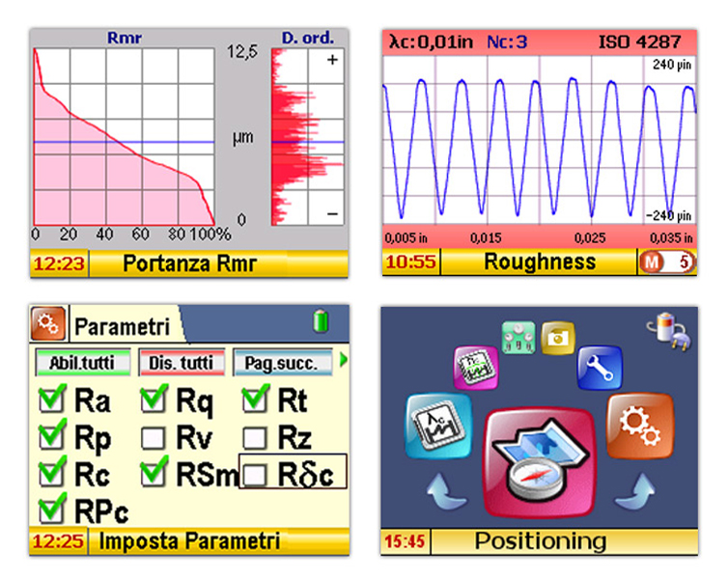The image size is (728, 579).
Task: Open the orange gears settings icon
Action: point(639,425)
